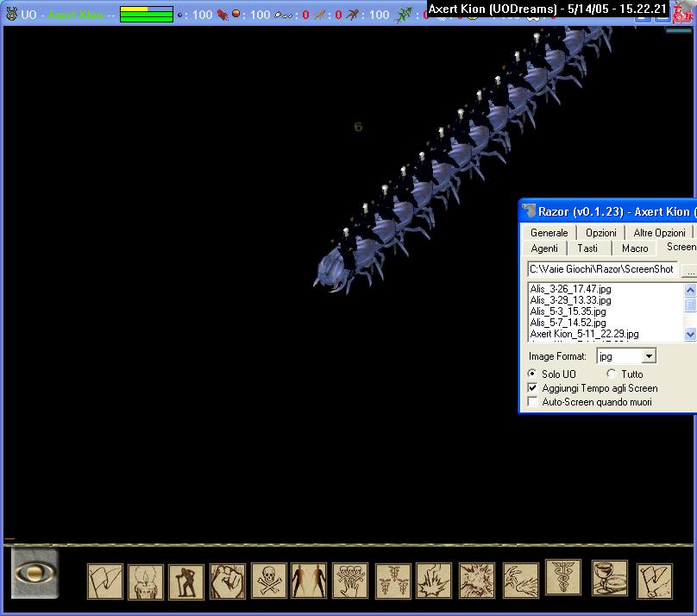Select Alis_5-3_15.35.jpg in the list
Screen dimensions: 697x616
pos(568,311)
